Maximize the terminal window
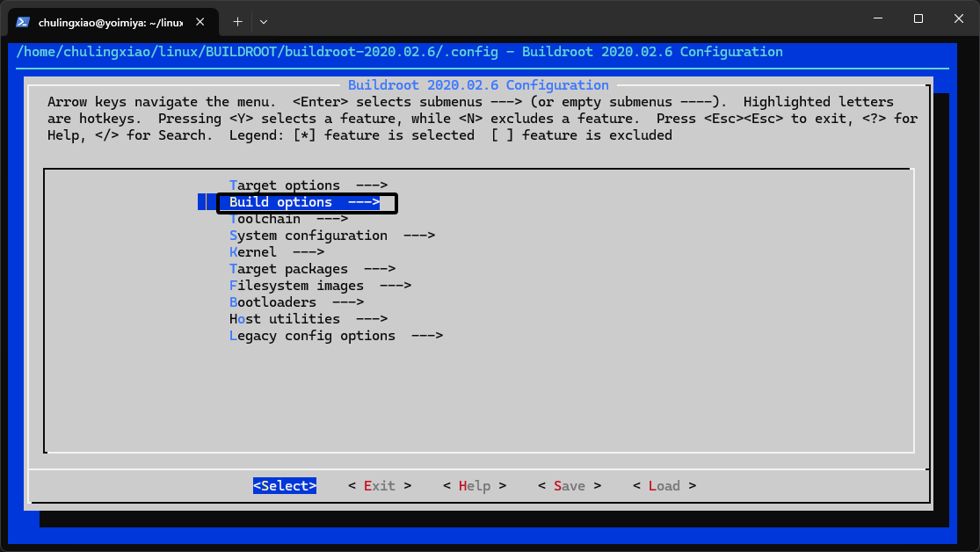980x552 pixels. [x=918, y=18]
